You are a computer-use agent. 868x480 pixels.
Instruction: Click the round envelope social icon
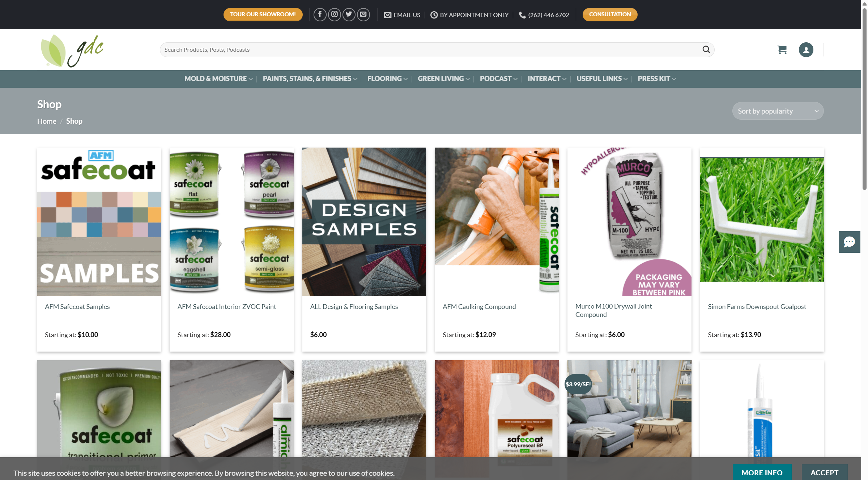(x=363, y=14)
